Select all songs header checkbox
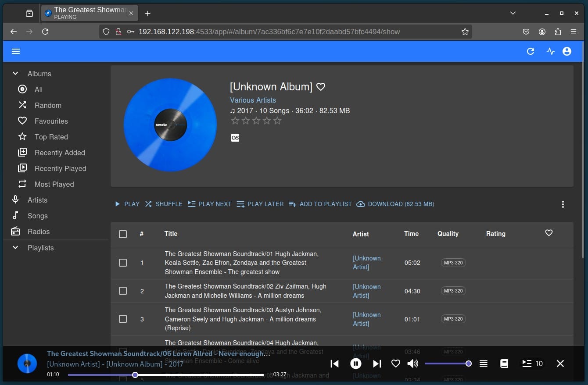 pos(123,234)
